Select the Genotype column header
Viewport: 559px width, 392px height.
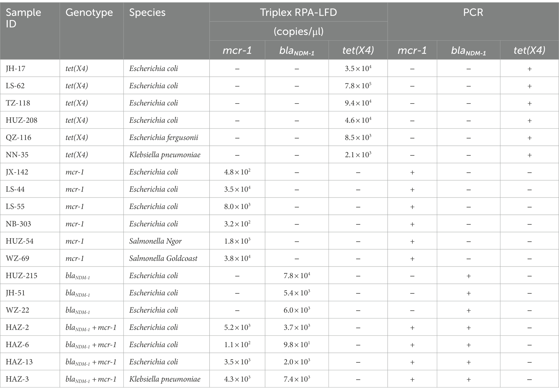(89, 13)
